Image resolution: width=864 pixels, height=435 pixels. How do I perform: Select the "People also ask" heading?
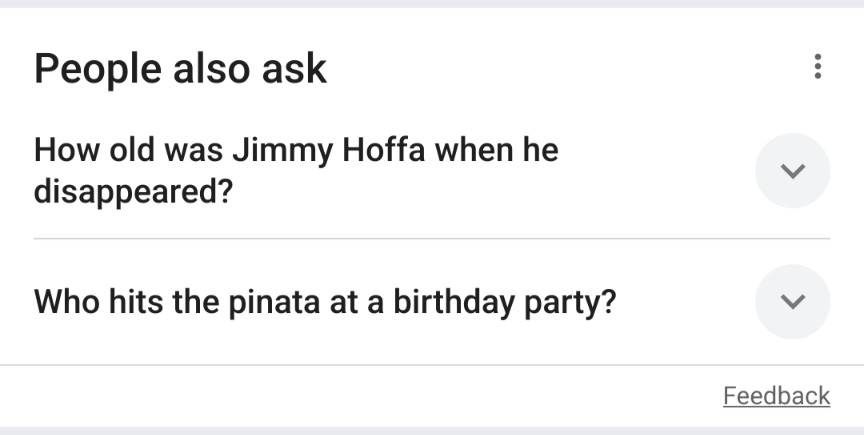[180, 68]
